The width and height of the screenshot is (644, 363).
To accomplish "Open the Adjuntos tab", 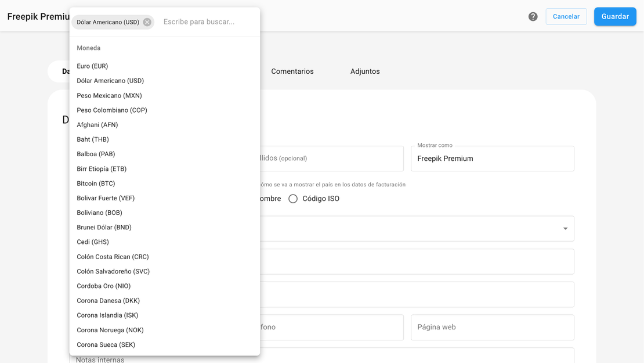I will click(x=365, y=71).
